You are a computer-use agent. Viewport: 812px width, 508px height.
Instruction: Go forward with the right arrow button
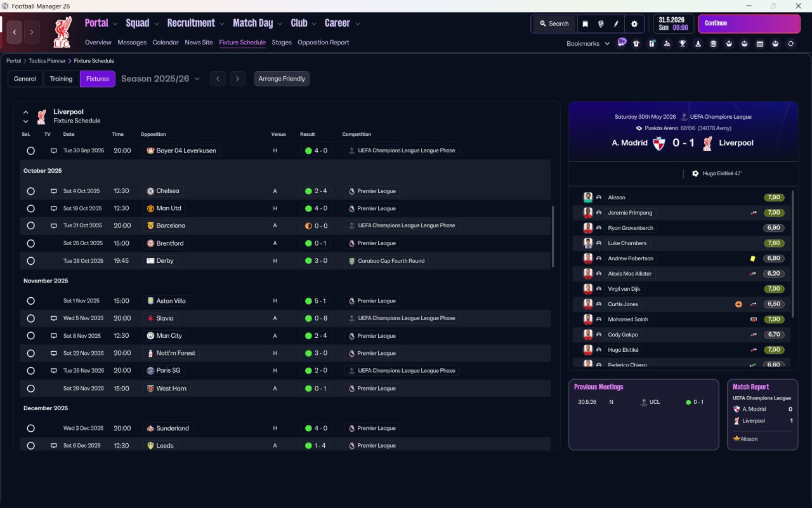(x=32, y=32)
